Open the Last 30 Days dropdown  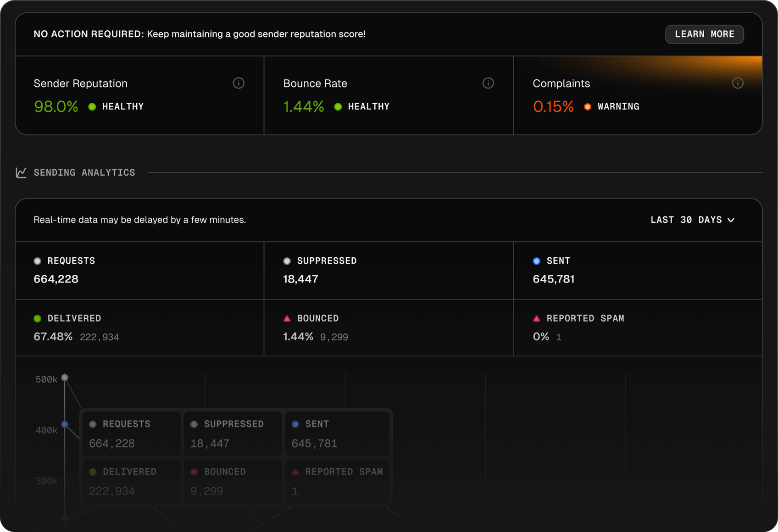pos(692,220)
